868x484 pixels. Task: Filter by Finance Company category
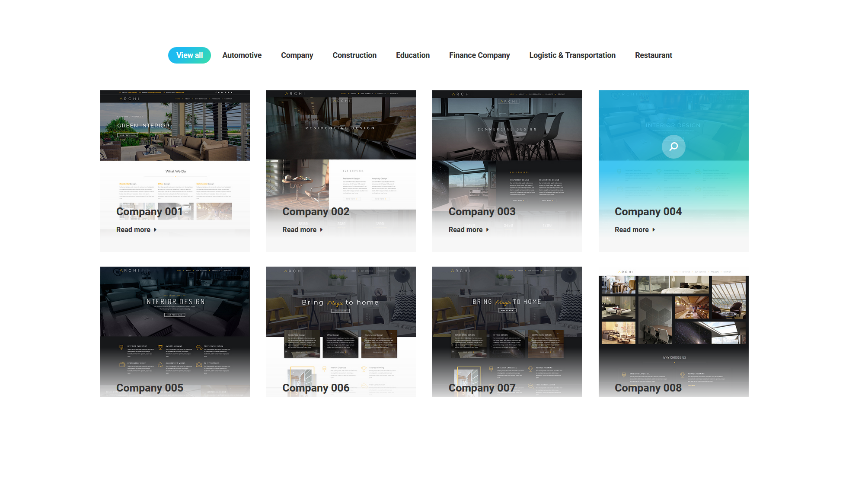tap(479, 55)
